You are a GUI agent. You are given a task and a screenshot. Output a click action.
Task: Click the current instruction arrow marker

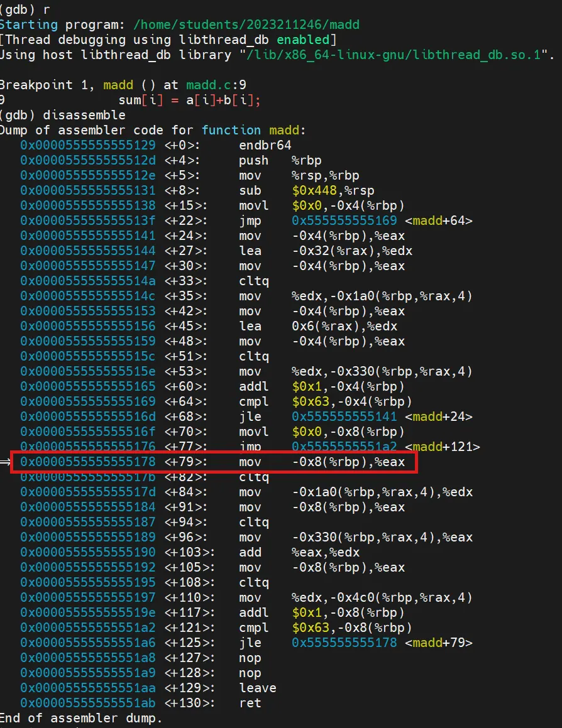[x=5, y=462]
